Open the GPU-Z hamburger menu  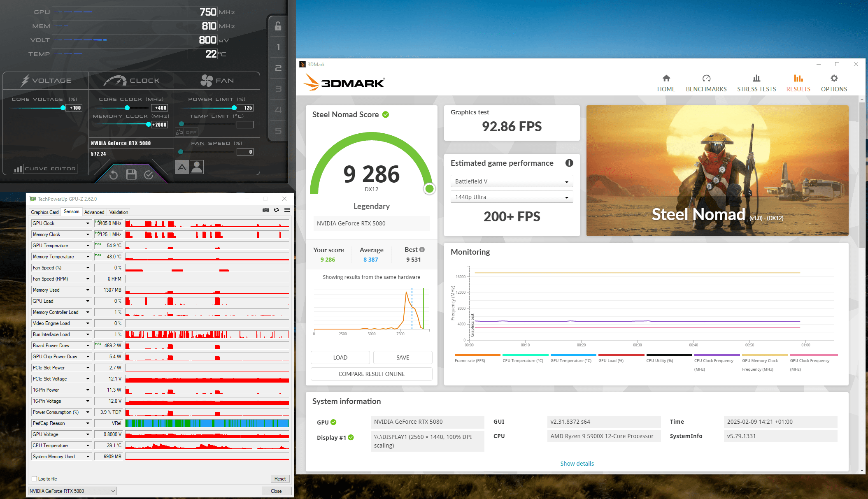[x=287, y=210]
